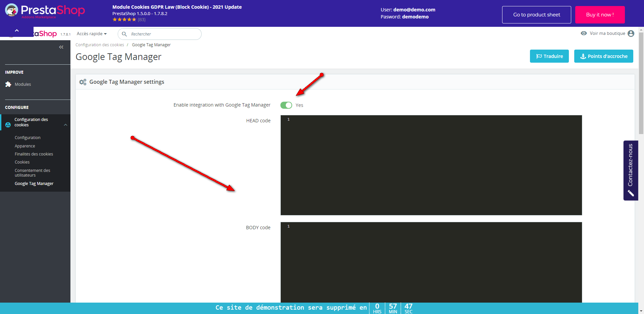Screen dimensions: 644x314
Task: Click the page vertical scrollbar thumb
Action: tap(641, 84)
